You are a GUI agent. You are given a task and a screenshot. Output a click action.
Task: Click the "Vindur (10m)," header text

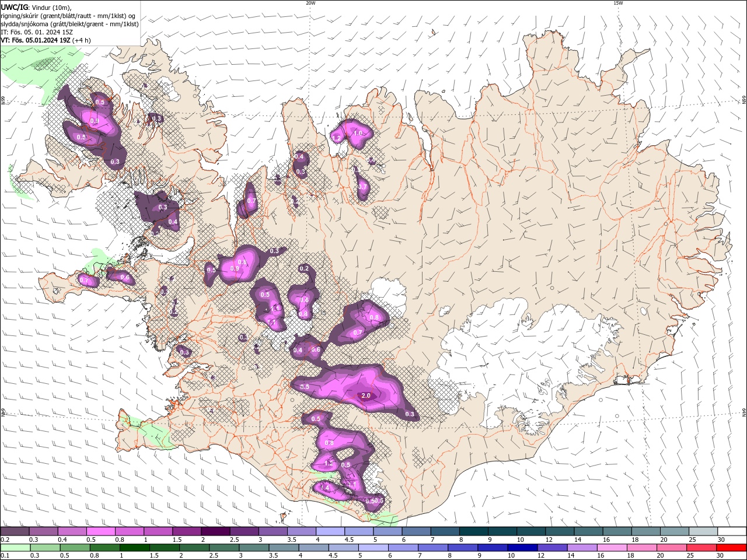[x=51, y=7]
